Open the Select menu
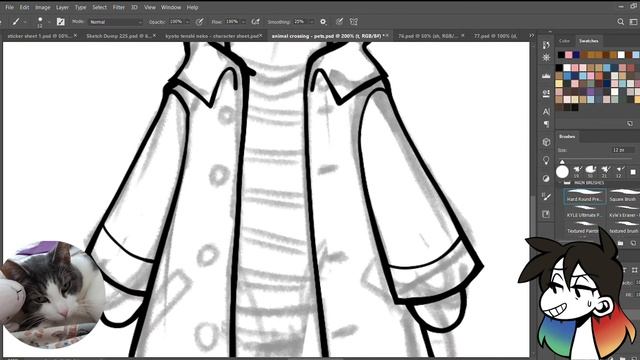This screenshot has height=360, width=640. click(x=99, y=7)
